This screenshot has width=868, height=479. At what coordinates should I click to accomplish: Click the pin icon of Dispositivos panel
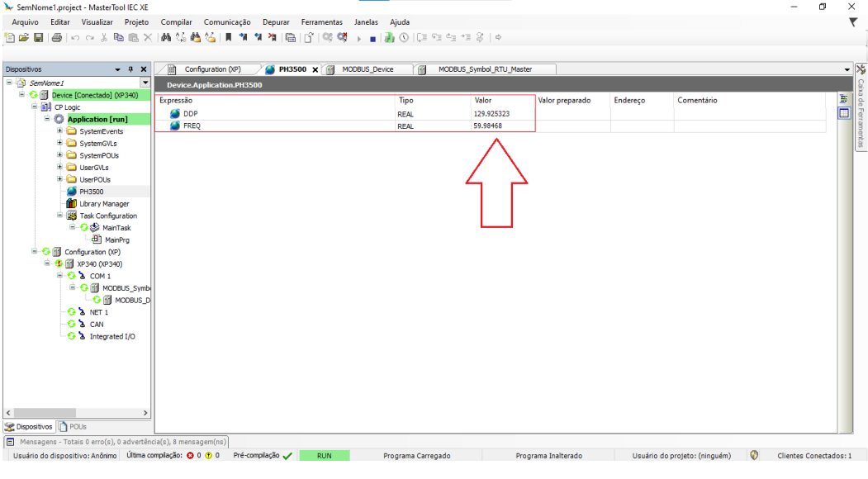point(130,69)
